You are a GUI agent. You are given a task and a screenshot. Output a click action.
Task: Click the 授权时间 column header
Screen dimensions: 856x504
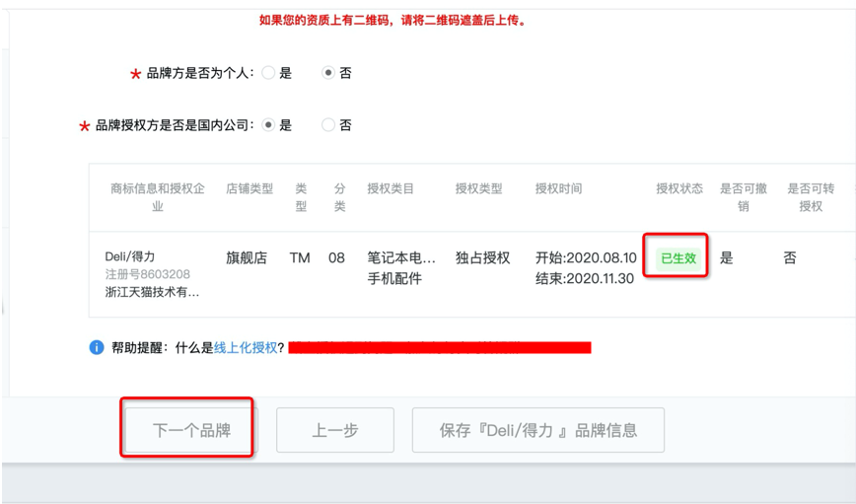[x=558, y=188]
